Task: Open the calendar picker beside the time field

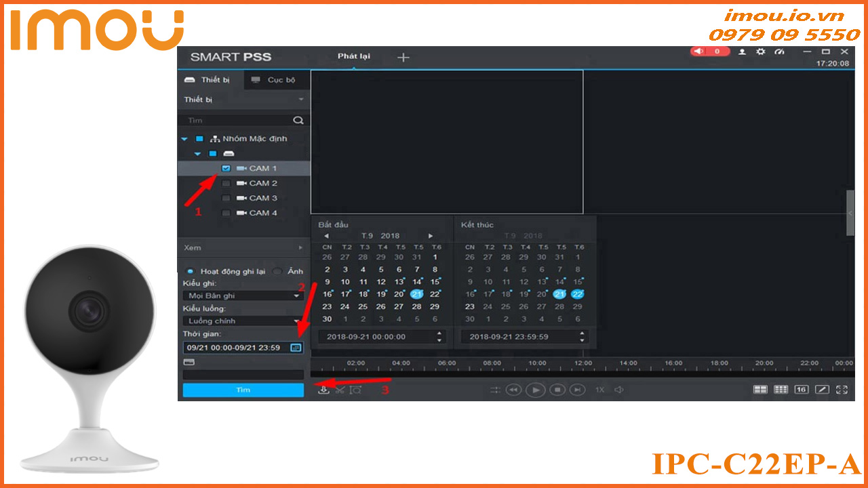Action: pos(295,347)
